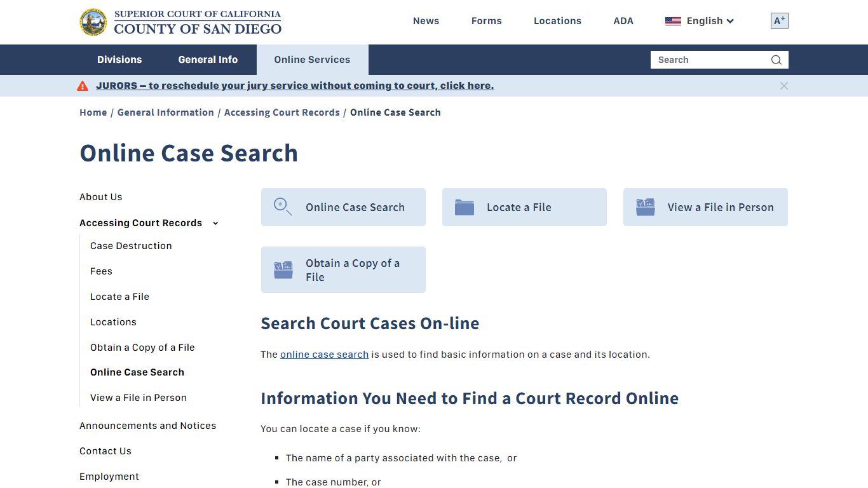Open the English language dropdown
Image resolution: width=868 pixels, height=488 pixels.
coord(705,20)
